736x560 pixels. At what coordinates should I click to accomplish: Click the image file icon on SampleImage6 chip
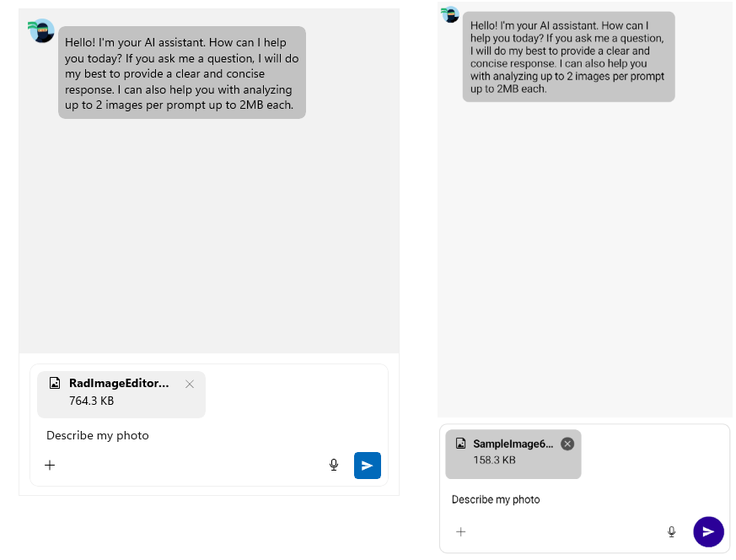pyautogui.click(x=461, y=444)
